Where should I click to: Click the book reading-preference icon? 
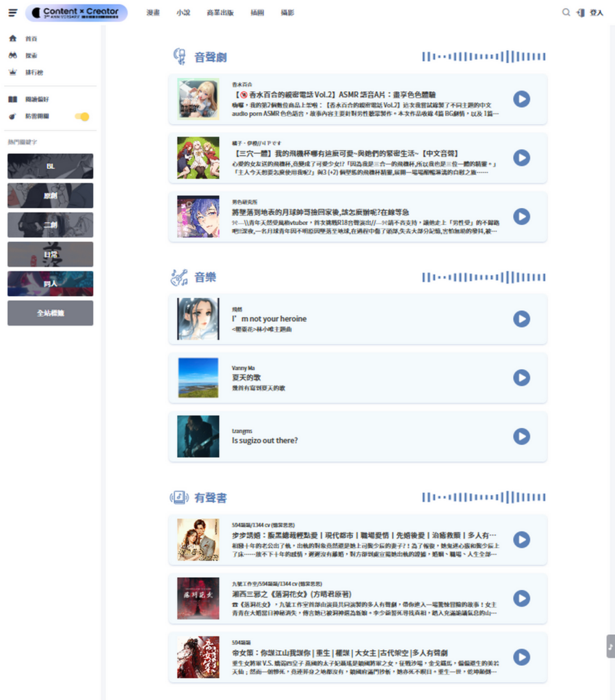[x=12, y=99]
